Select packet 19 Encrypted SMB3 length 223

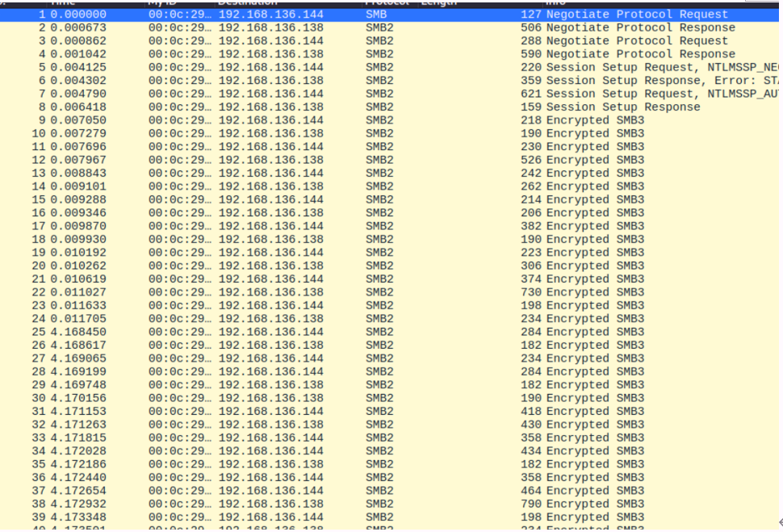point(390,253)
